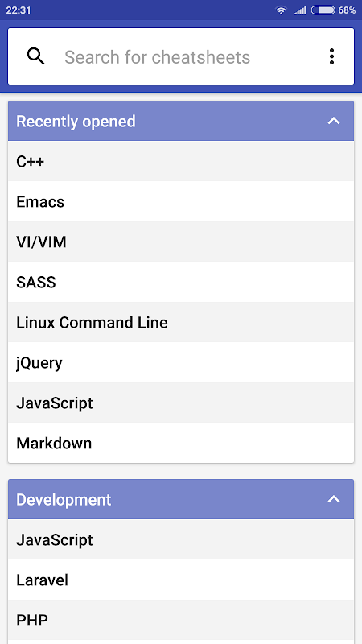Viewport: 362px width, 644px height.
Task: Open the SASS cheatsheet
Action: tap(181, 283)
